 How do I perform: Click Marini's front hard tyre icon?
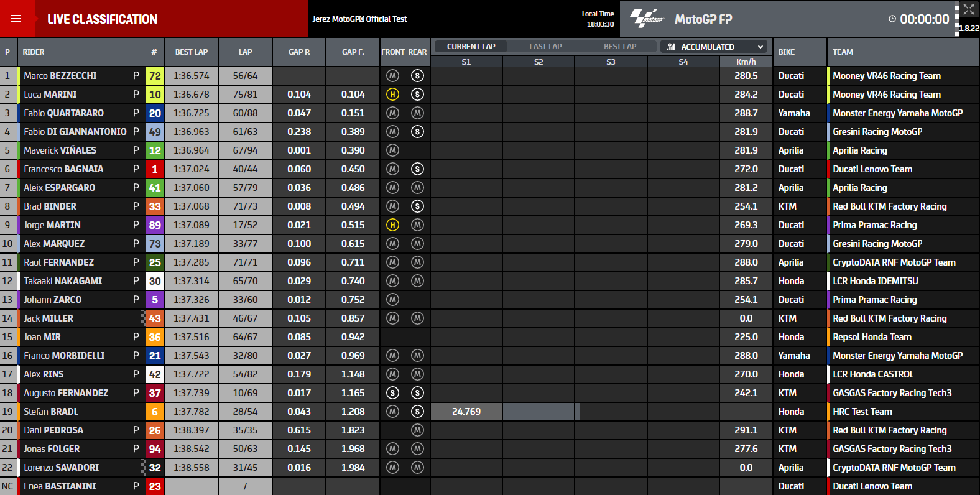click(x=392, y=95)
